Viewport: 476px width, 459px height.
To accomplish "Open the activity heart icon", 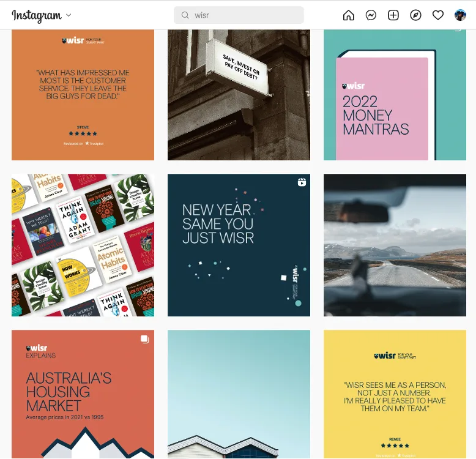I will [x=437, y=15].
